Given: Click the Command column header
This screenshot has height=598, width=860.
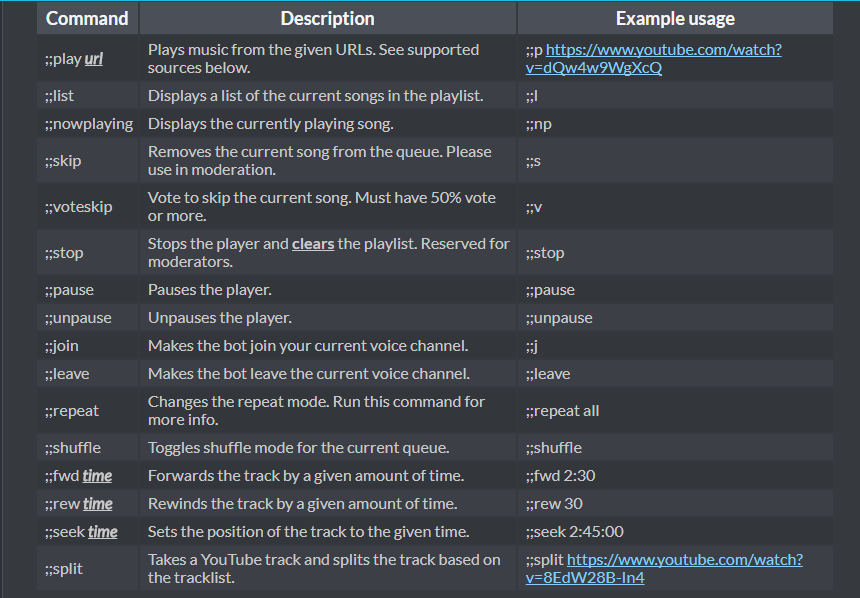Looking at the screenshot, I should point(87,18).
